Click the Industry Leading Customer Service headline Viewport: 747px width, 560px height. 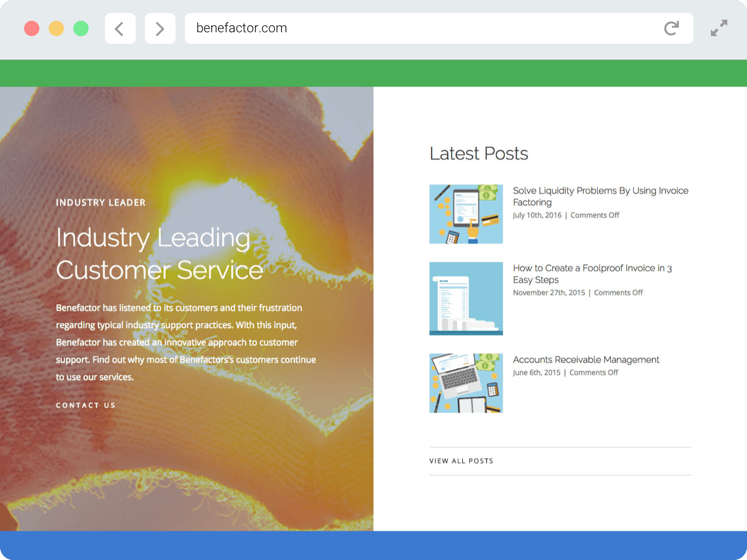pos(160,254)
